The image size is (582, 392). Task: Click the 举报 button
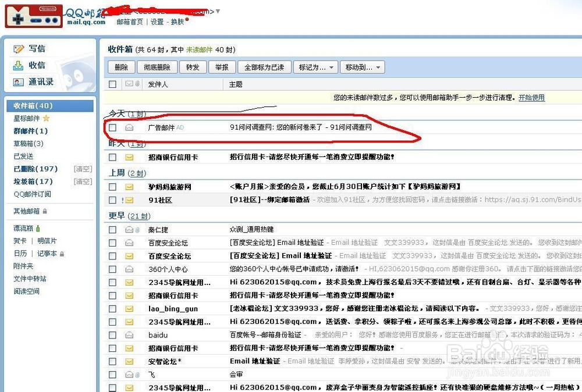222,67
